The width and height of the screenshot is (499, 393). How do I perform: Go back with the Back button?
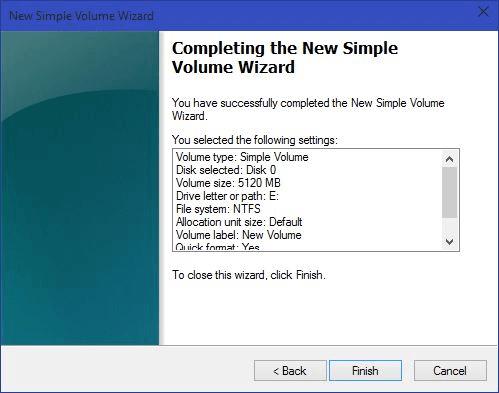tap(290, 370)
